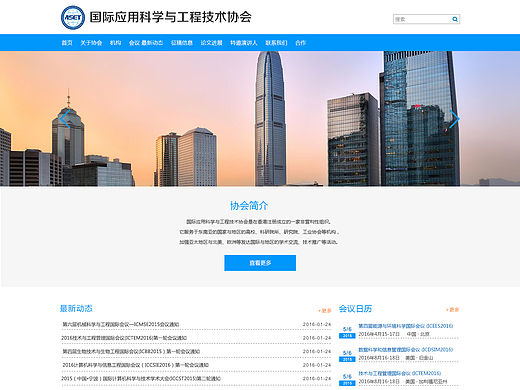Show the previous banner slide with left arrow

pos(66,119)
